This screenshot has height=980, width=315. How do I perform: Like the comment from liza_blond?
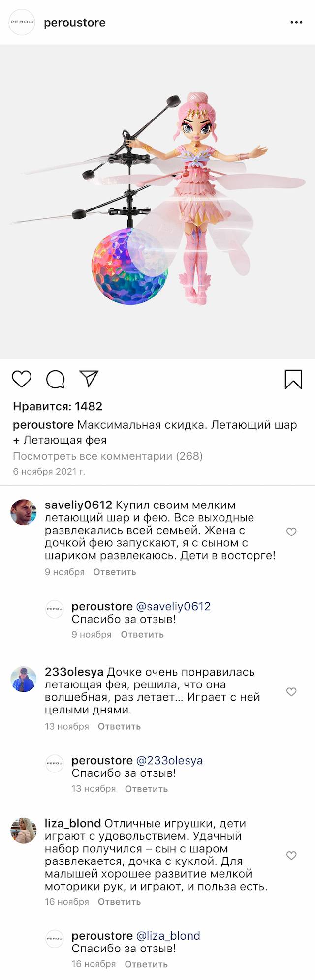tap(291, 855)
